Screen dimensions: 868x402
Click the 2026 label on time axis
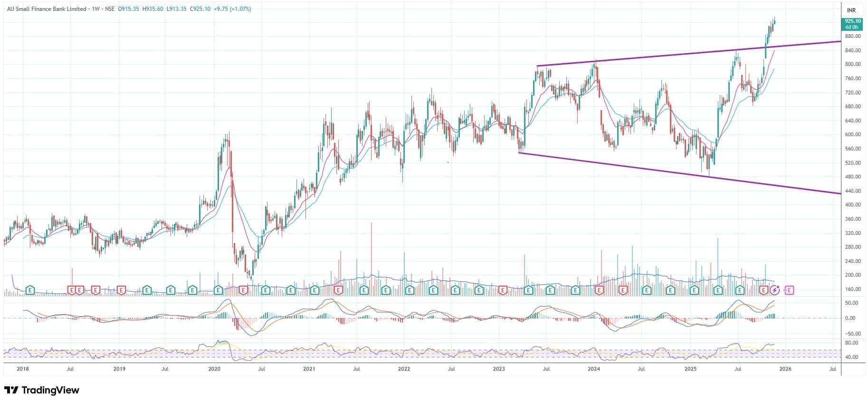pos(785,369)
